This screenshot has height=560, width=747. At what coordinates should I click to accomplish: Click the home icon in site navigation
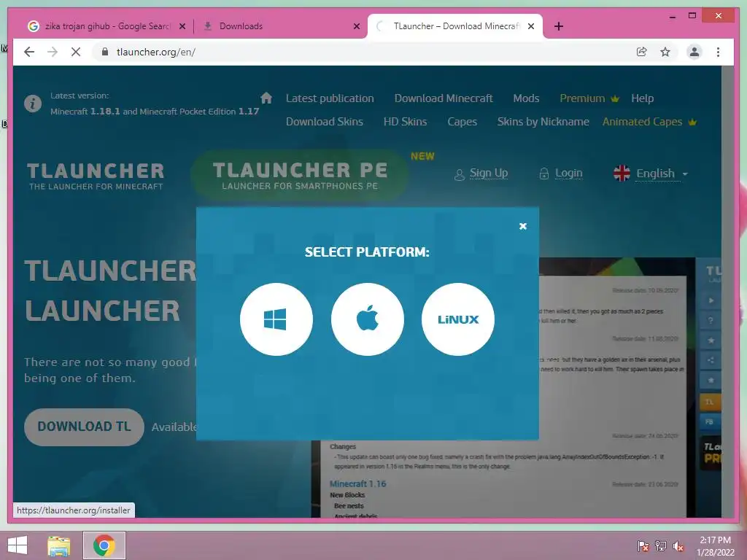coord(266,98)
